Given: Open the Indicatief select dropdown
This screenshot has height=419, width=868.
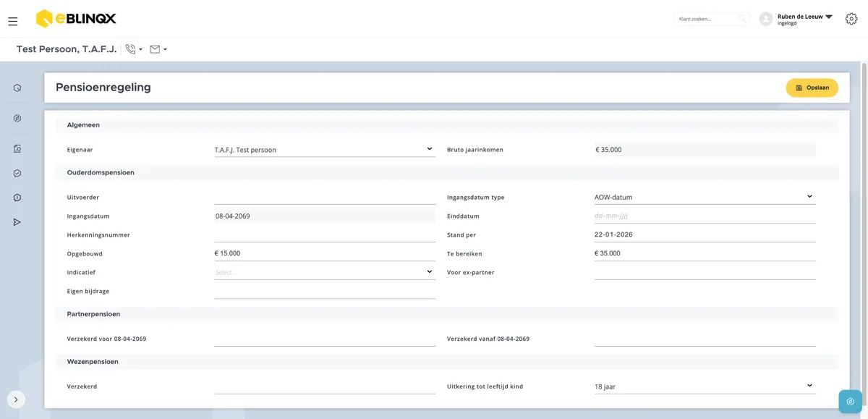Looking at the screenshot, I should click(325, 272).
